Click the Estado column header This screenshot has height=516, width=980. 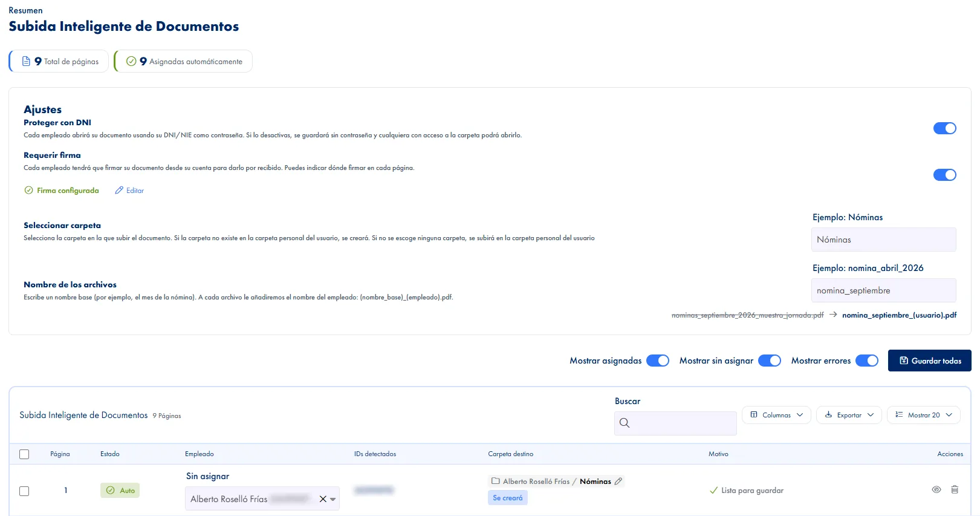(x=110, y=454)
